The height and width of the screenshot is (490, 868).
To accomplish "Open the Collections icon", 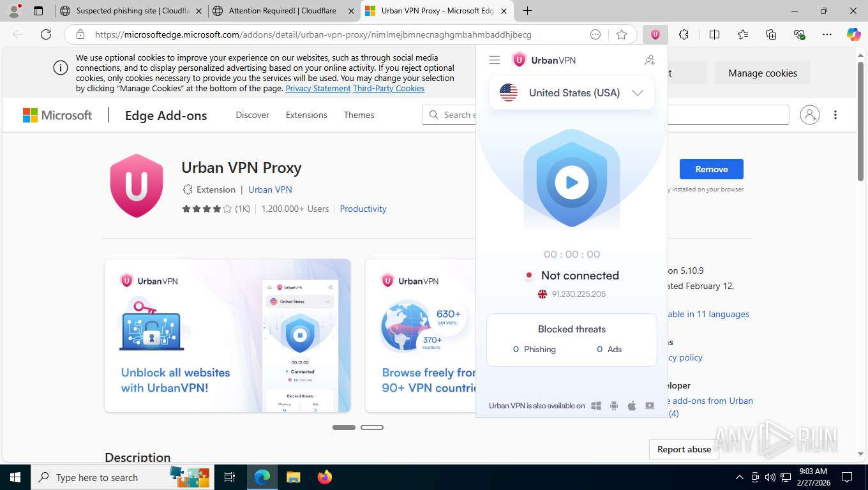I will pyautogui.click(x=771, y=34).
